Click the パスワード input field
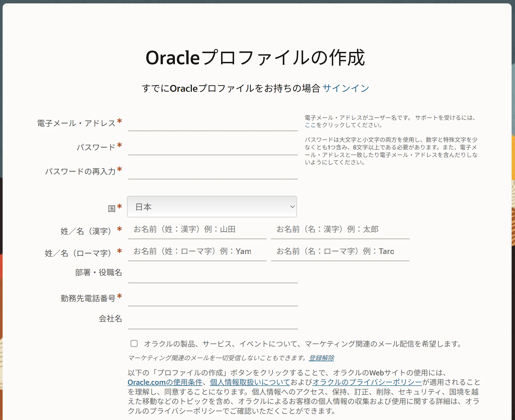 click(x=213, y=147)
